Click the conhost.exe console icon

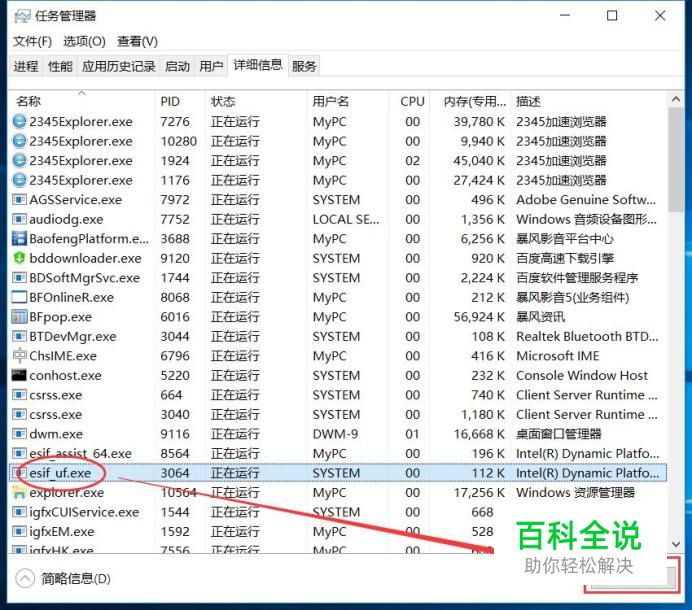coord(19,375)
